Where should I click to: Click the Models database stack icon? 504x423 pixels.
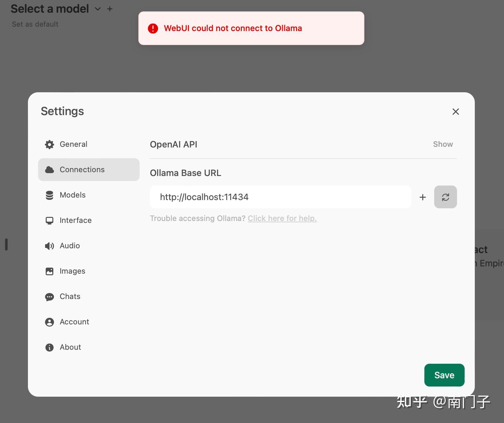coord(50,195)
